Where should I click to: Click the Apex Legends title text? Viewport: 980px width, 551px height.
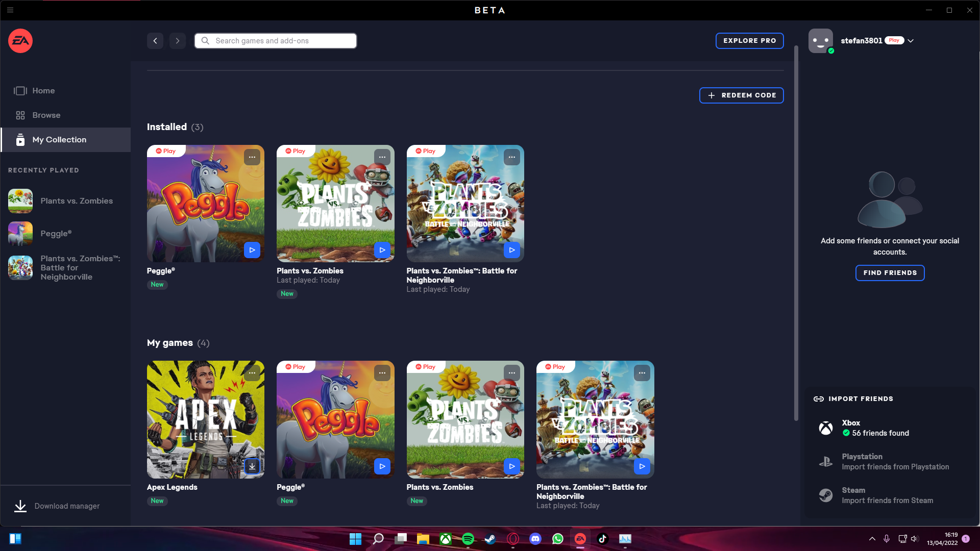pos(172,487)
